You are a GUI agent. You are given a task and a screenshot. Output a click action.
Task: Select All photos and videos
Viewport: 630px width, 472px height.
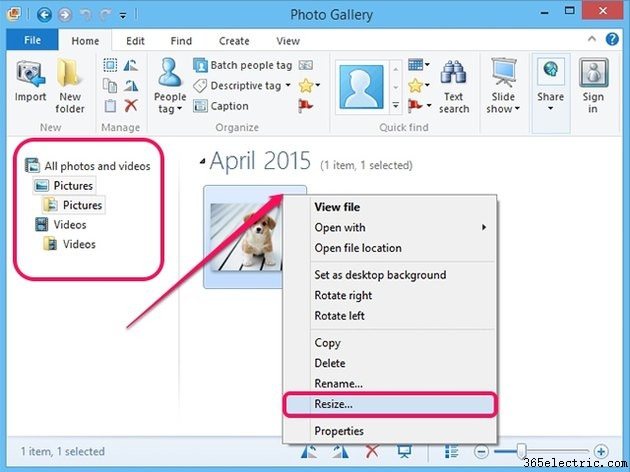[x=88, y=166]
